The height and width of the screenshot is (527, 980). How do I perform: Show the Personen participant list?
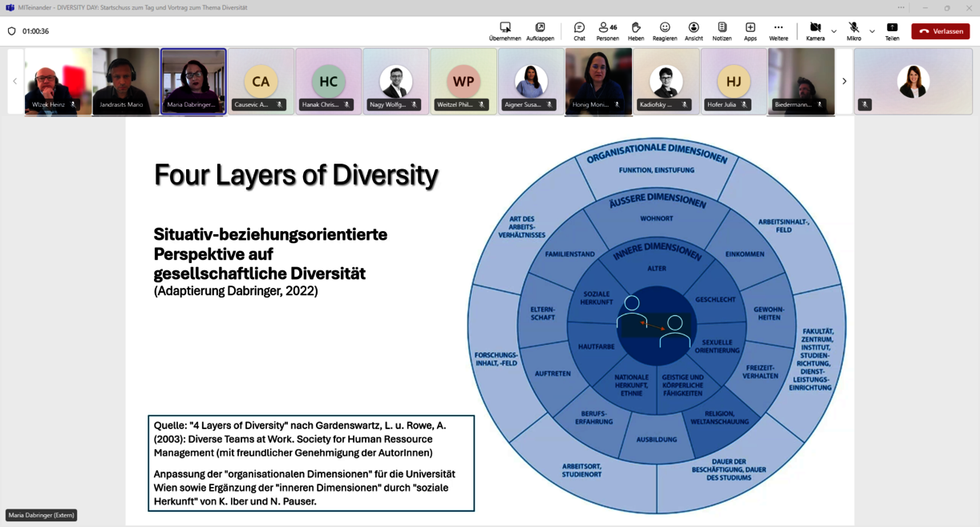coord(607,30)
